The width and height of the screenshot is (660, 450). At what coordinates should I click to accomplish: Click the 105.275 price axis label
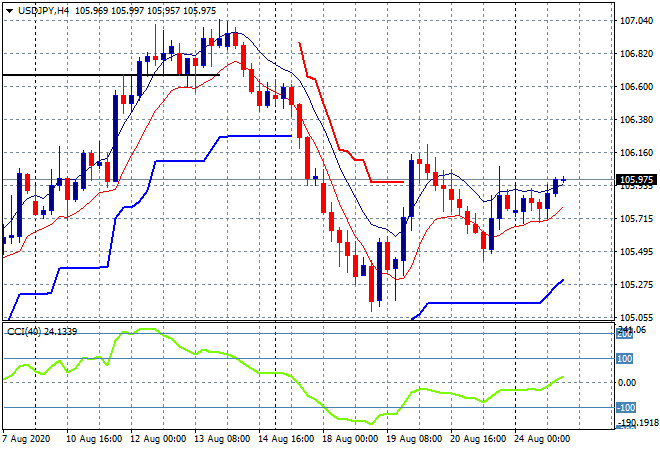pos(636,285)
